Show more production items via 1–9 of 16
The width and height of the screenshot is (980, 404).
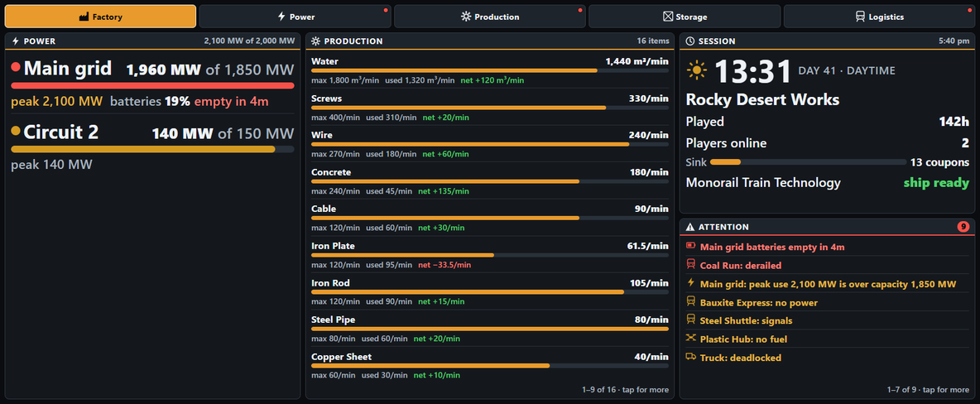click(x=625, y=390)
